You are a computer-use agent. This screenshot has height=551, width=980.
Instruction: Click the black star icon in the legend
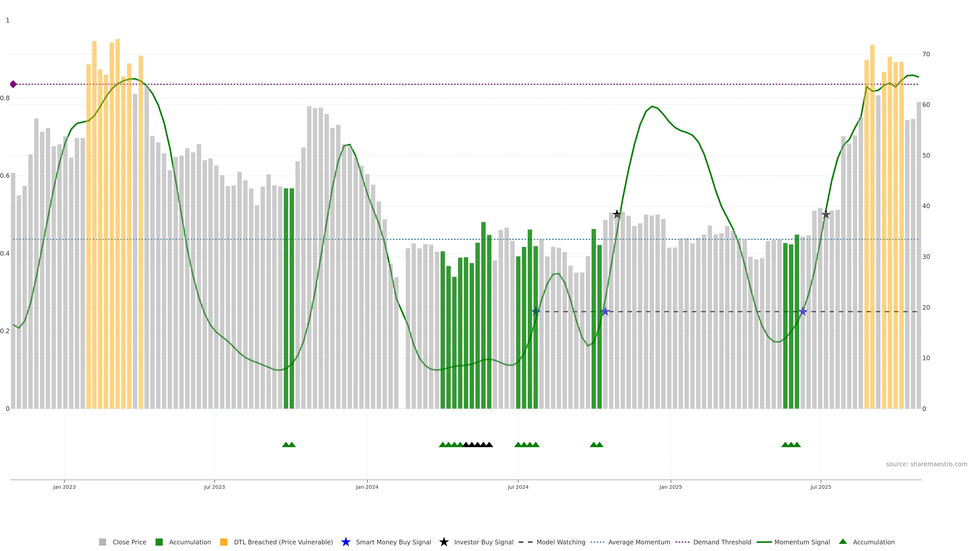pyautogui.click(x=444, y=542)
